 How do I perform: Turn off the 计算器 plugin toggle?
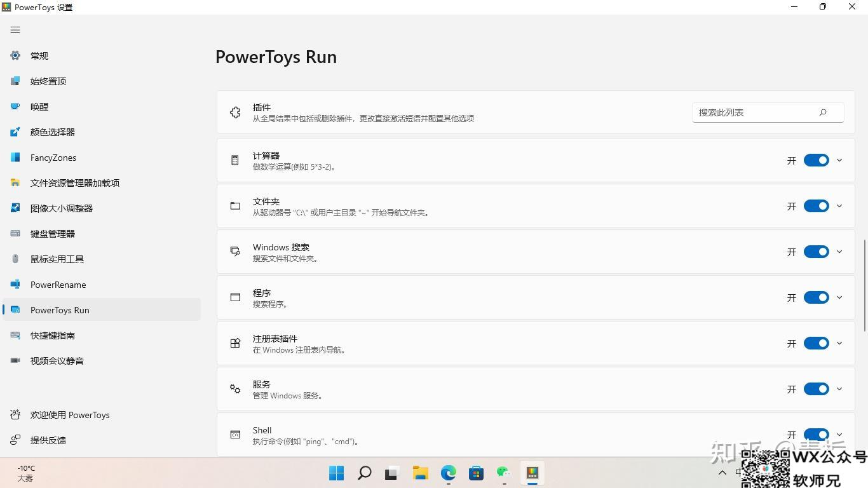(817, 160)
